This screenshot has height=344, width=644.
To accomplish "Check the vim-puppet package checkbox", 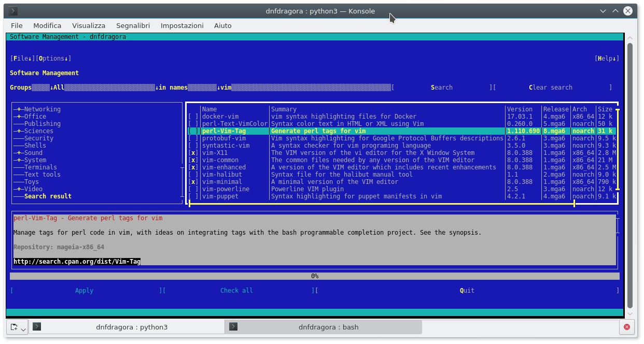I will click(193, 196).
